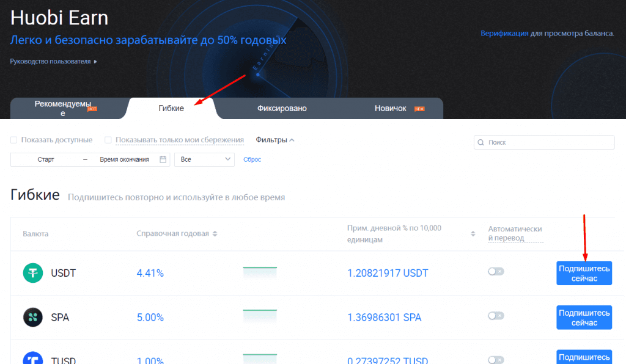Viewport: 626px width, 364px height.
Task: Click the 5.00% rate for SPA
Action: point(150,318)
